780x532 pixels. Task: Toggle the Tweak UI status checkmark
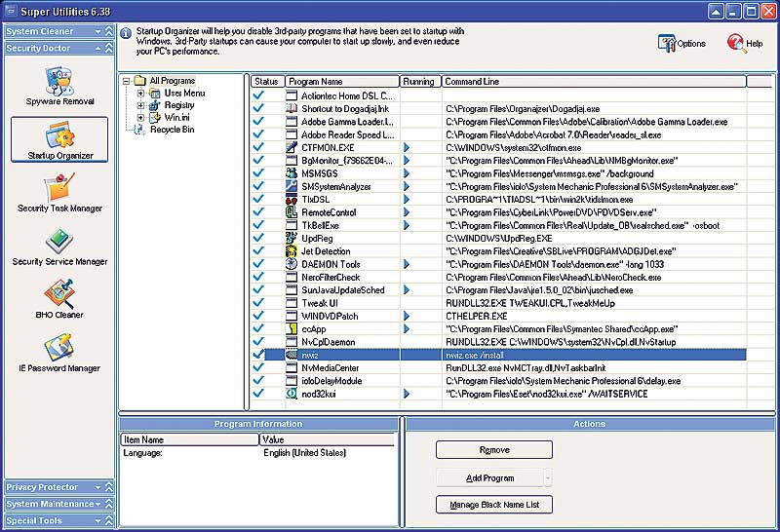pos(258,302)
